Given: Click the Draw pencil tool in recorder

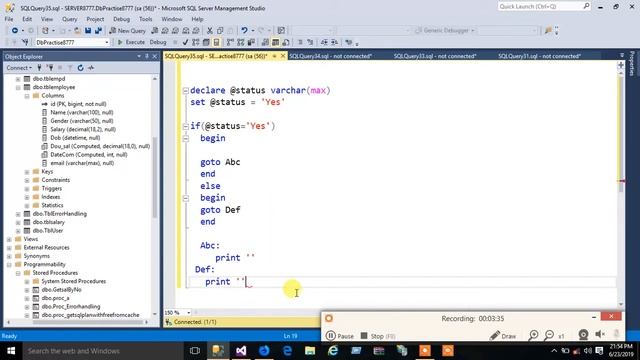Looking at the screenshot, I should [503, 336].
